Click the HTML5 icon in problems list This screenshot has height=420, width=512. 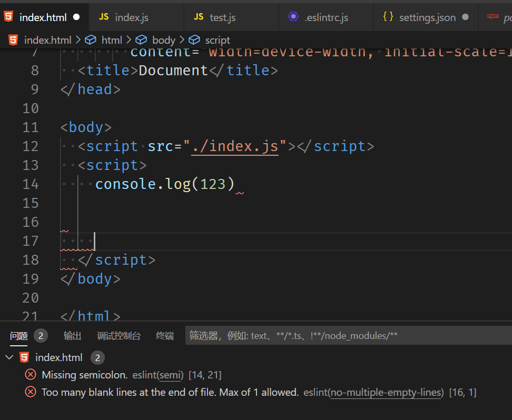[x=24, y=357]
